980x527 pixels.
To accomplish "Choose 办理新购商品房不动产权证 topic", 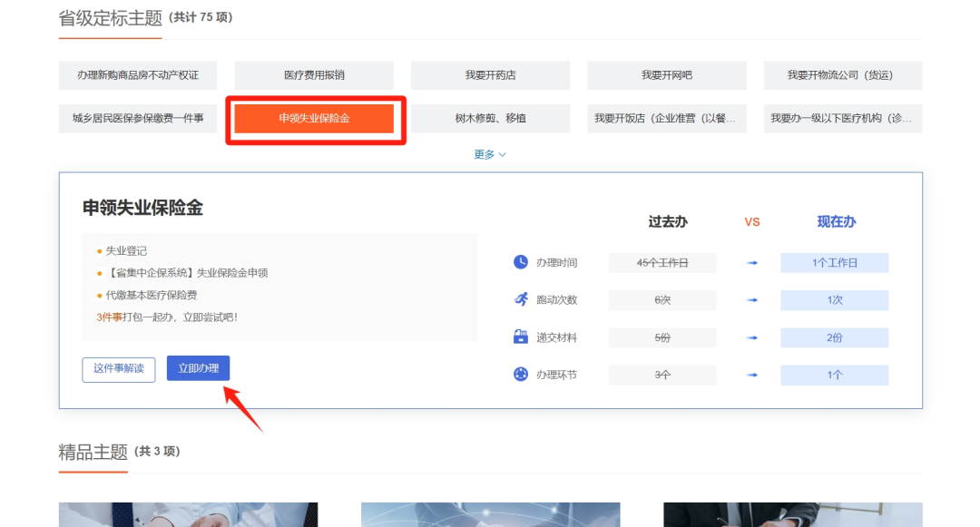I will 138,75.
